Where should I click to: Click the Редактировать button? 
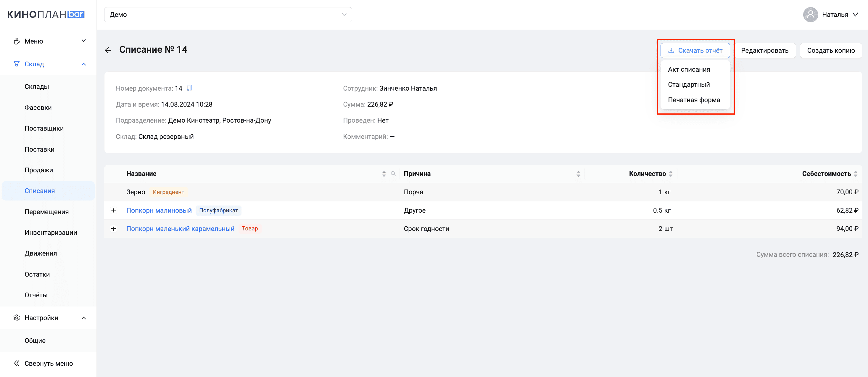pos(764,50)
